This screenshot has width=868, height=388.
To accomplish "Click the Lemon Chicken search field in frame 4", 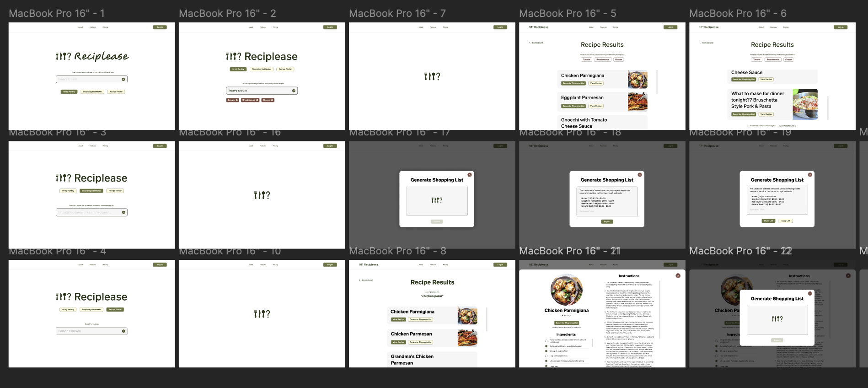I will 91,331.
